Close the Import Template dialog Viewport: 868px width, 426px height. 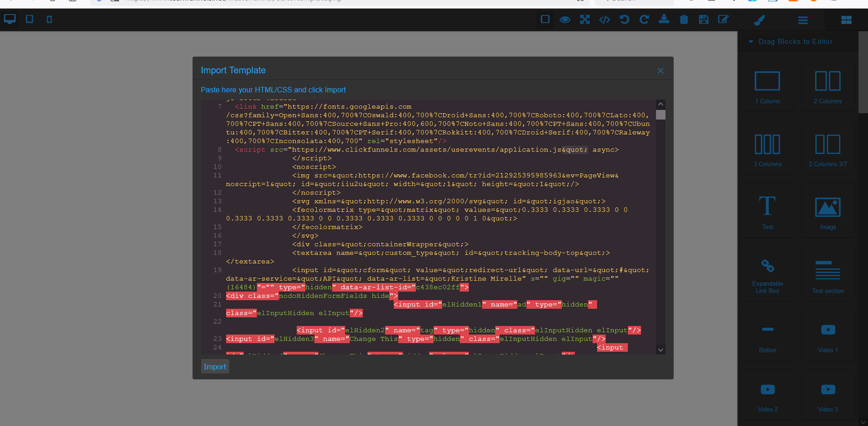click(661, 71)
